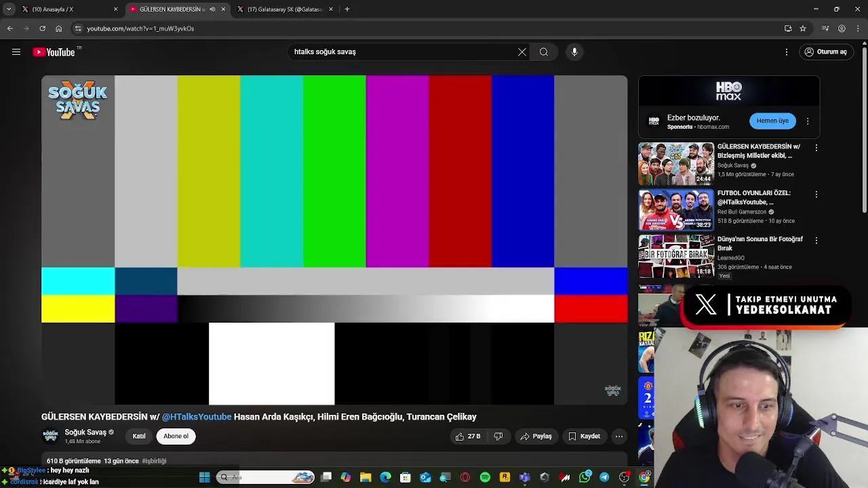Open Spotify from the taskbar
Image resolution: width=868 pixels, height=488 pixels.
click(485, 477)
